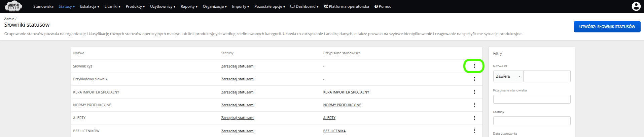Open row actions for BEZ LICZNIKÓW
This screenshot has width=644, height=137.
[x=474, y=131]
